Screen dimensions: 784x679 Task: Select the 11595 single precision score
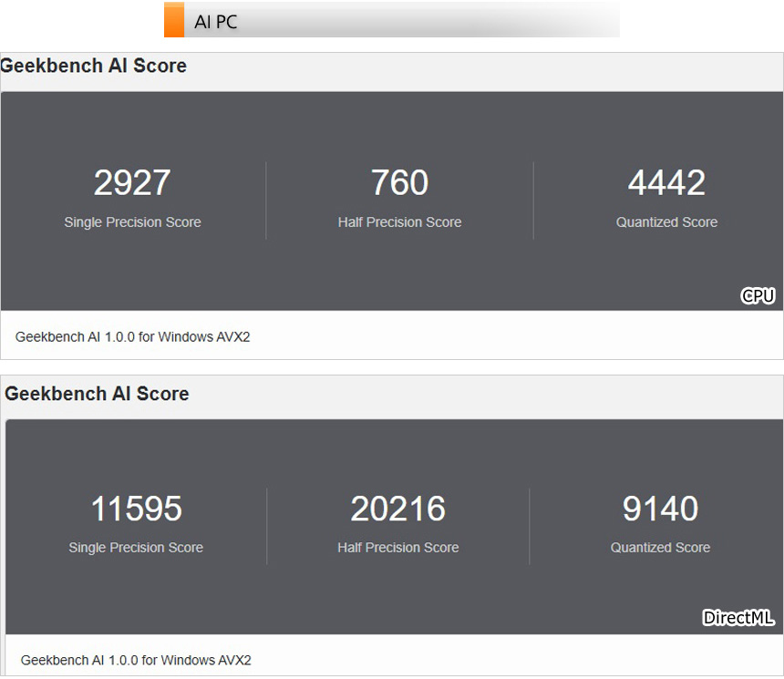point(136,509)
